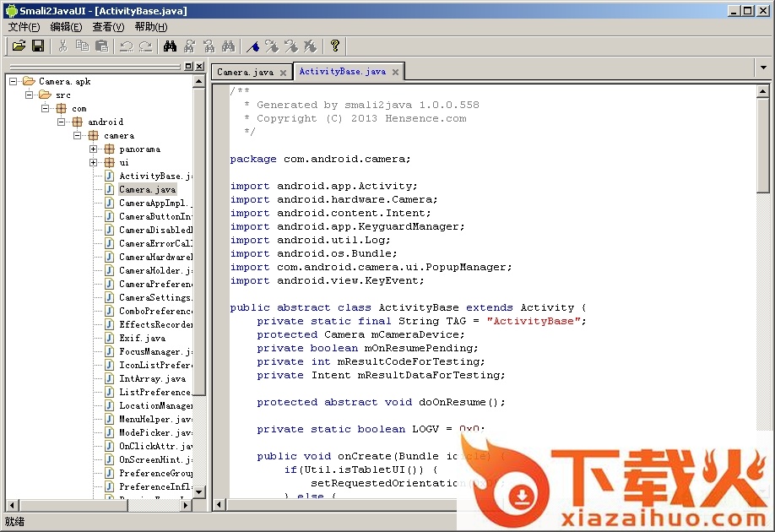
Task: Expand the panorama package node
Action: [94, 149]
